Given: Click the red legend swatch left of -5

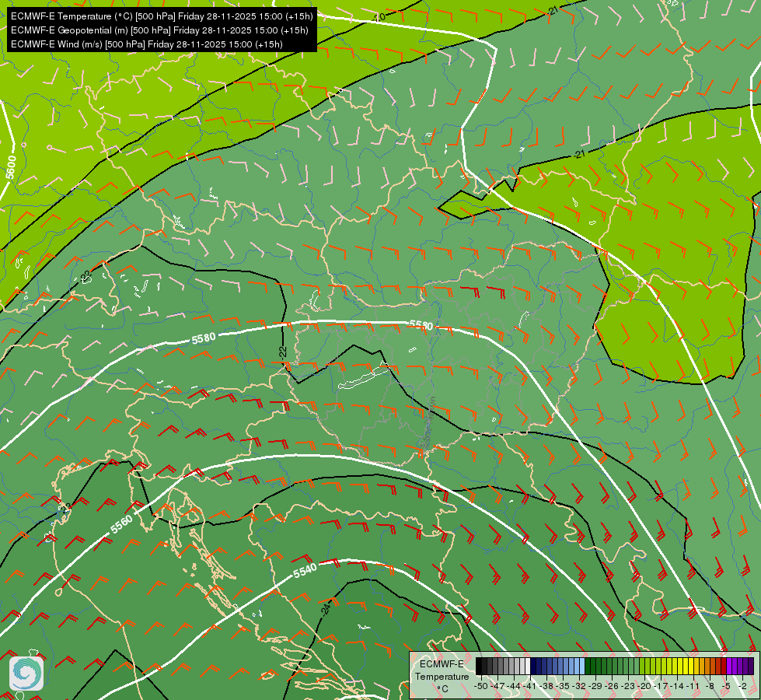Looking at the screenshot, I should (724, 666).
